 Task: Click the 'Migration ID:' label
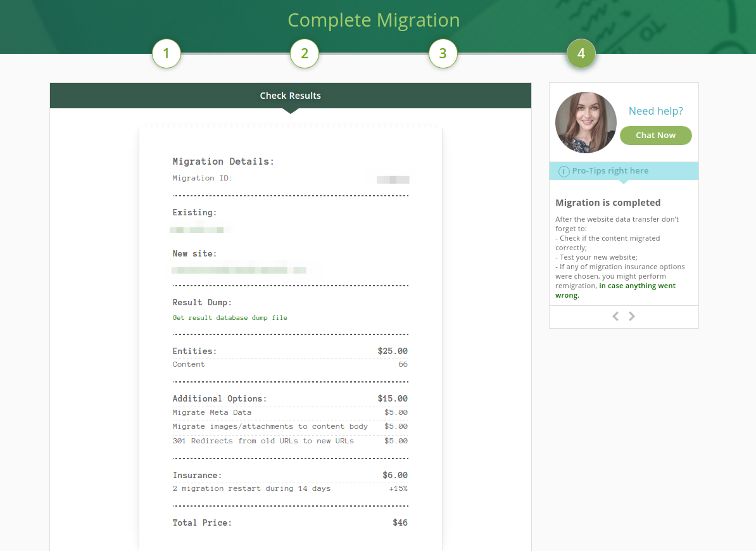pyautogui.click(x=203, y=179)
